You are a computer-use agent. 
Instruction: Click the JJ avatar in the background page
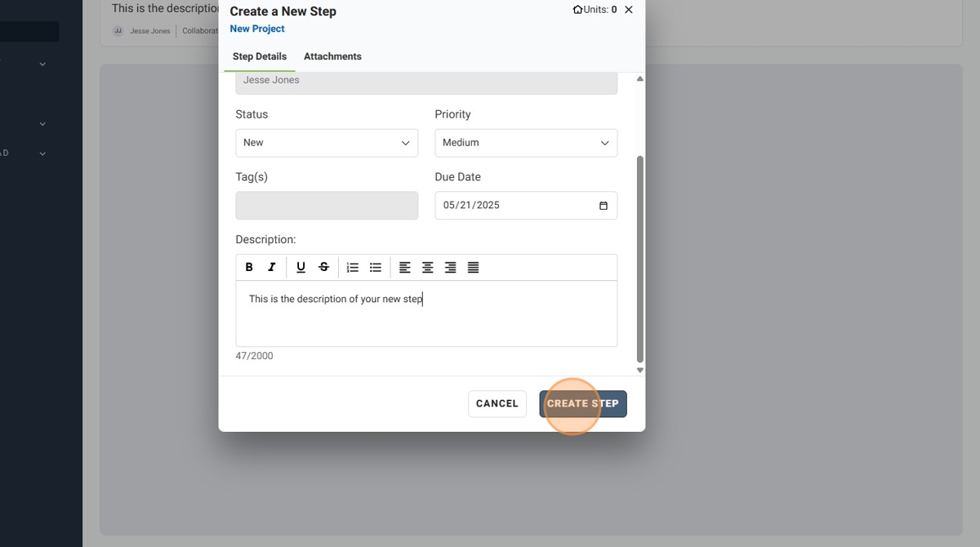pos(118,31)
